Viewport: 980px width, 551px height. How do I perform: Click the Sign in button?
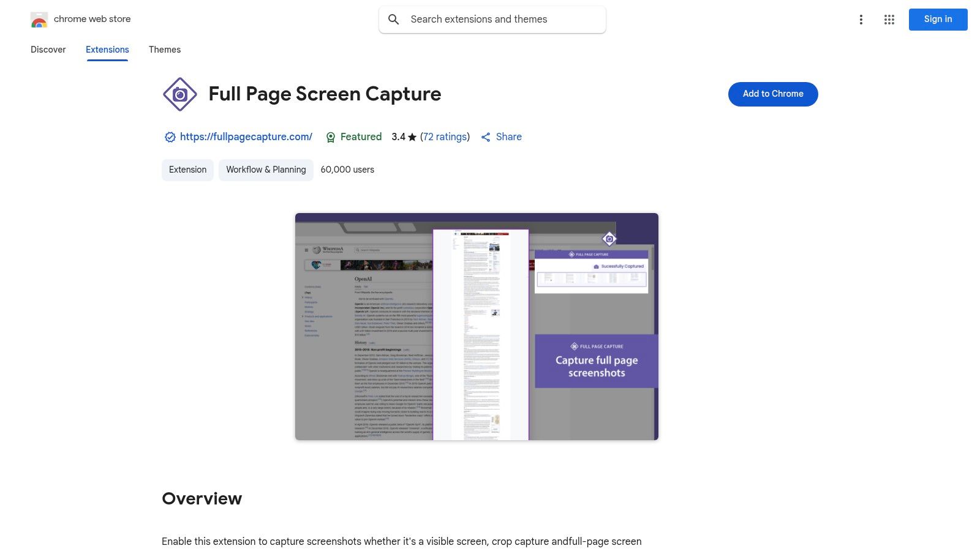pos(938,19)
